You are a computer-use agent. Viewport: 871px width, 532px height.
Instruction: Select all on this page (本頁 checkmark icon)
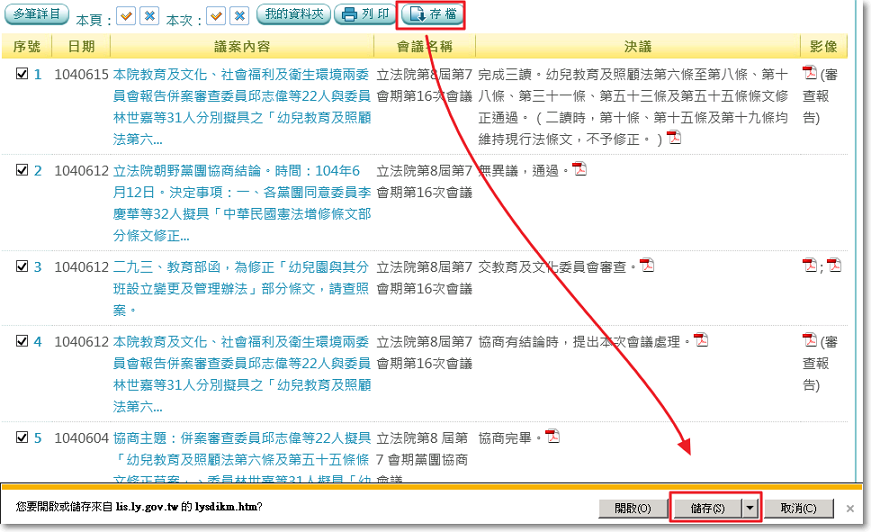[x=126, y=16]
